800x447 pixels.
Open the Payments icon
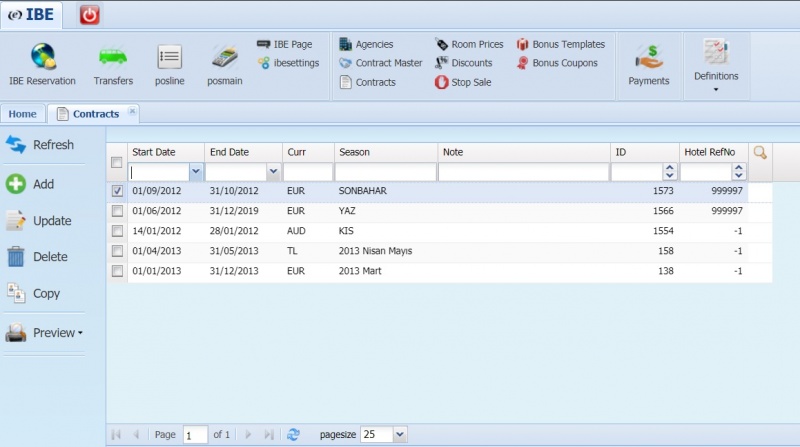point(648,58)
